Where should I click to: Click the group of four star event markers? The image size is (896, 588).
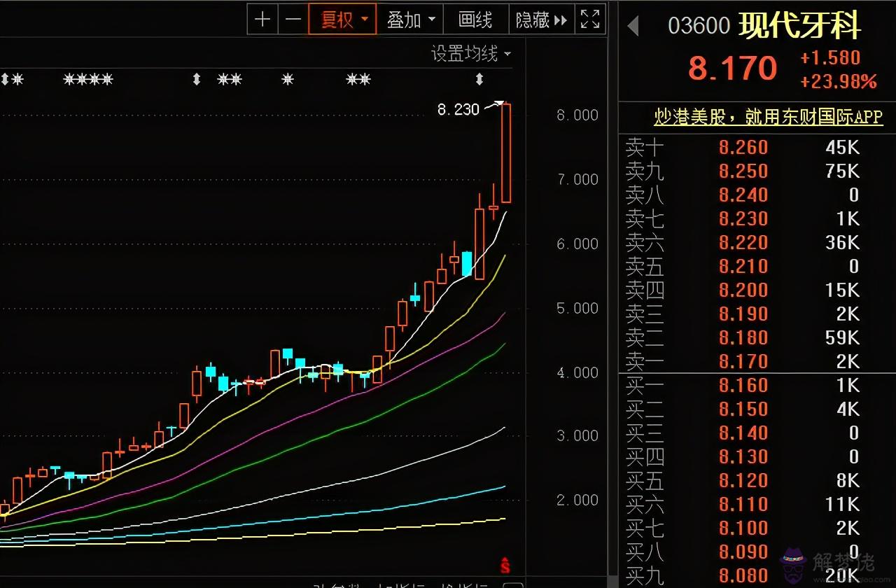pos(87,80)
